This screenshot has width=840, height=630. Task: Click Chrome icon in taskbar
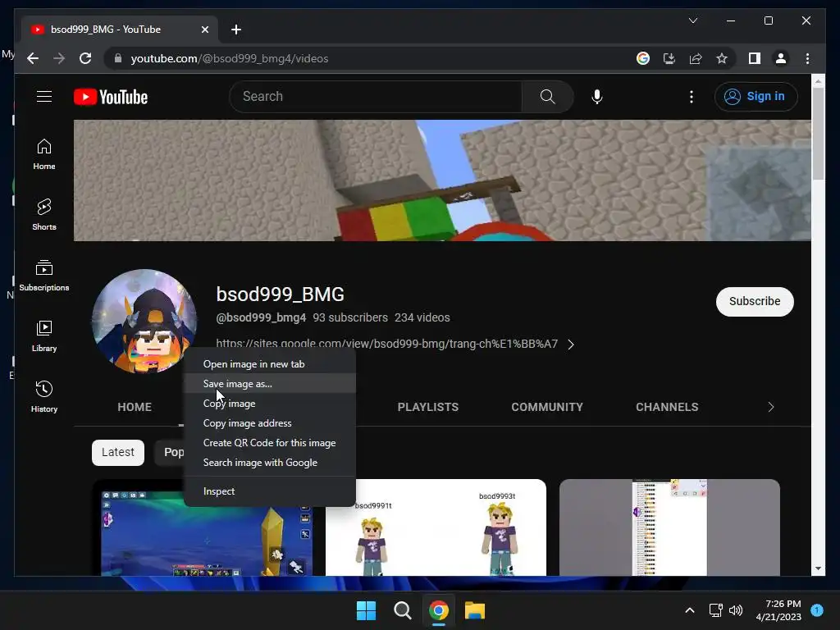439,610
